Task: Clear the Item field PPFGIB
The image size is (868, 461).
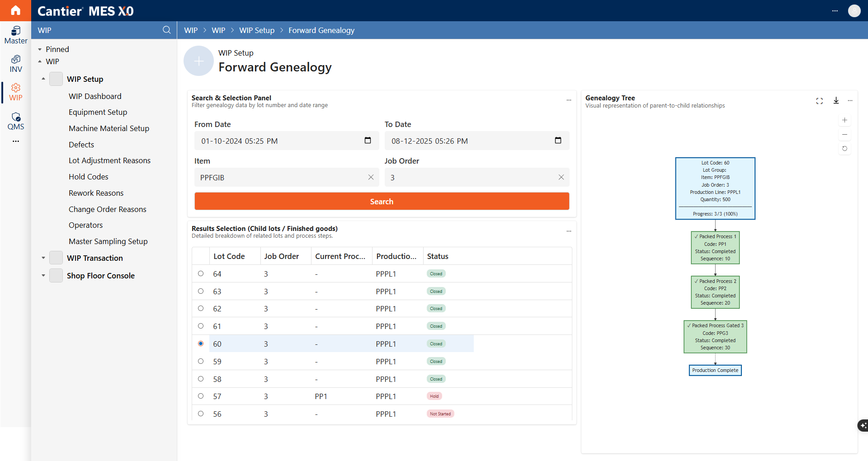Action: click(371, 177)
